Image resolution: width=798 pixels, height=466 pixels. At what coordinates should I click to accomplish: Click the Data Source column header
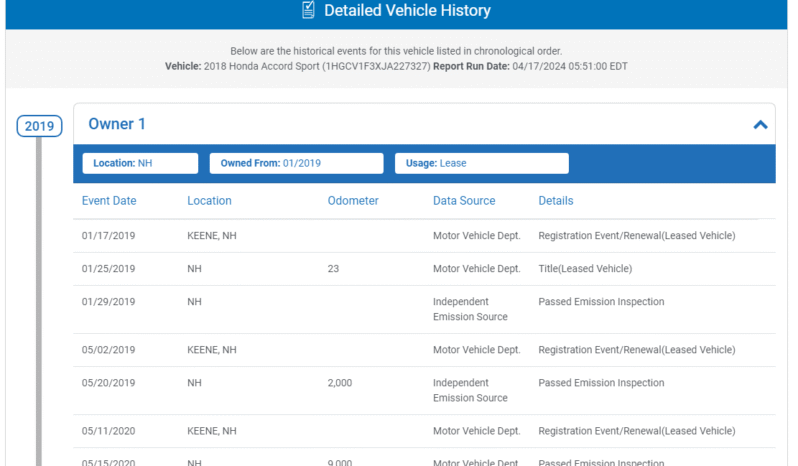(x=464, y=201)
